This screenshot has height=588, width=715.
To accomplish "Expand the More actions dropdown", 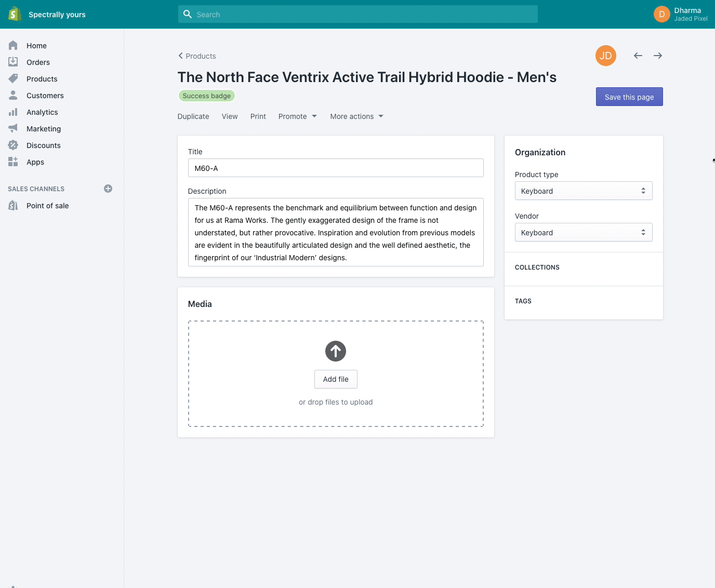I will 356,116.
